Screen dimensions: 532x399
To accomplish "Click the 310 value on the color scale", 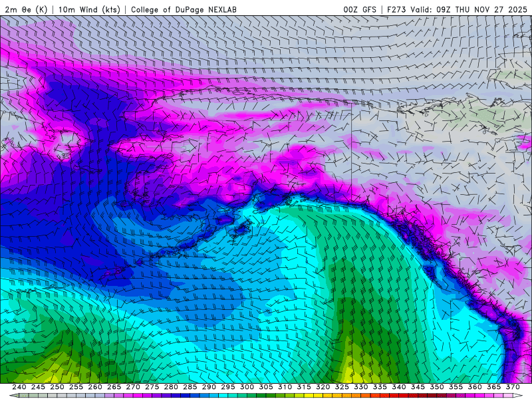I will point(285,387).
